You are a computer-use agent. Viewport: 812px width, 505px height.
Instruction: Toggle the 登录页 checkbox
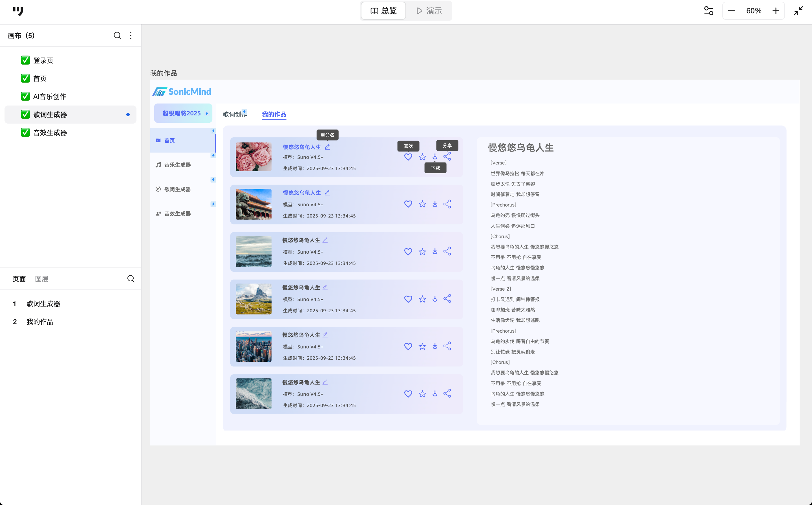point(25,60)
